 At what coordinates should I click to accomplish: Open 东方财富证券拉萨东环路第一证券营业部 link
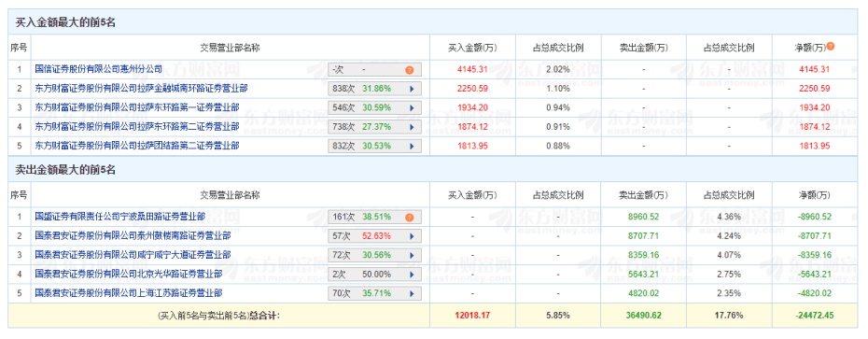(x=136, y=107)
